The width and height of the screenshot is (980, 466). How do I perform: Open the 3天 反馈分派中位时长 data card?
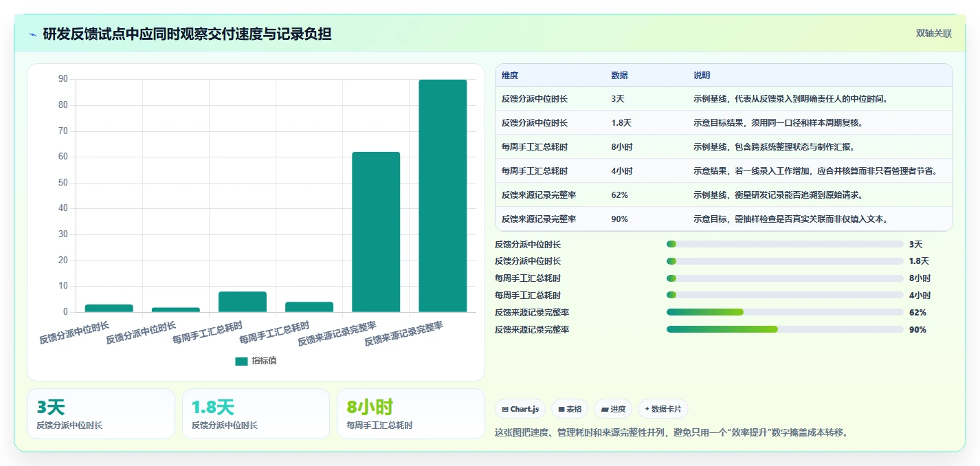tap(101, 414)
